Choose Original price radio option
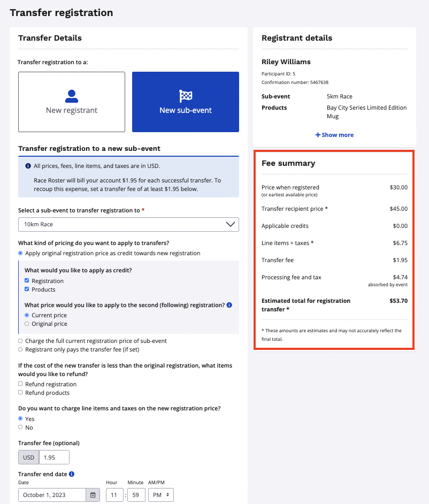This screenshot has height=504, width=429. (x=27, y=324)
